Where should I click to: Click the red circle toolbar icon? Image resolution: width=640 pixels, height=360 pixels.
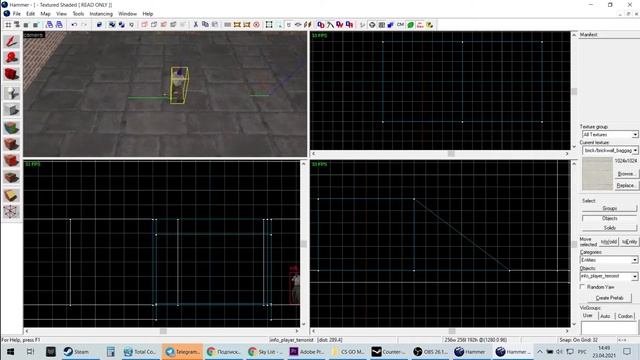tap(256, 25)
